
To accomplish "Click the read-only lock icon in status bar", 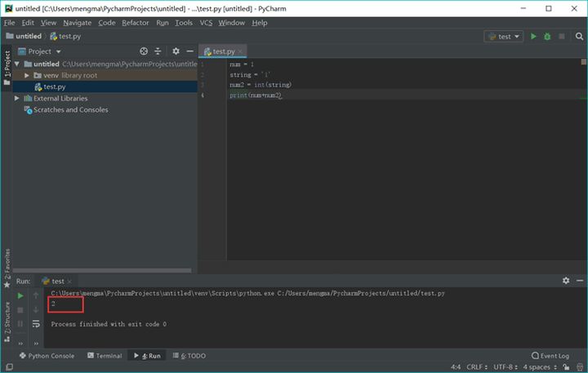I will pyautogui.click(x=566, y=367).
